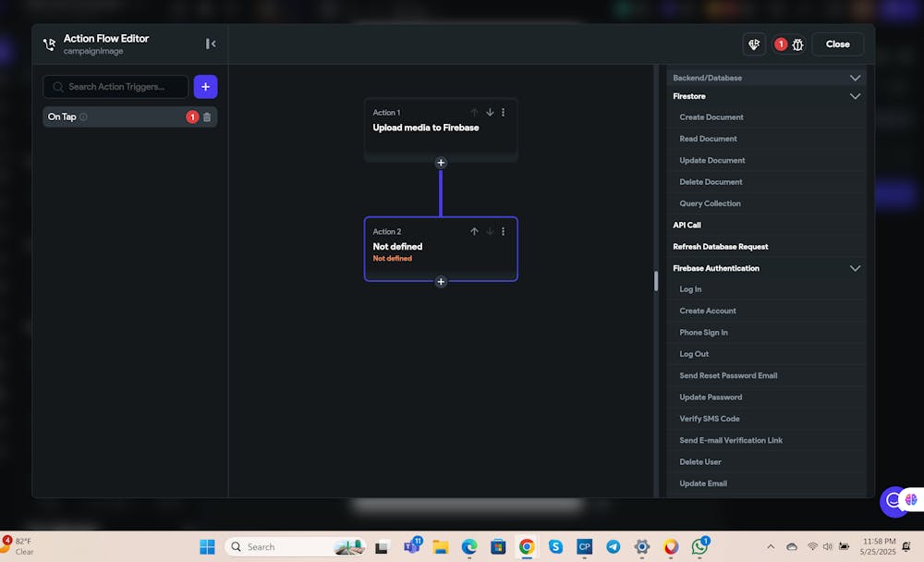Click the red issues count badge in header

pyautogui.click(x=781, y=44)
